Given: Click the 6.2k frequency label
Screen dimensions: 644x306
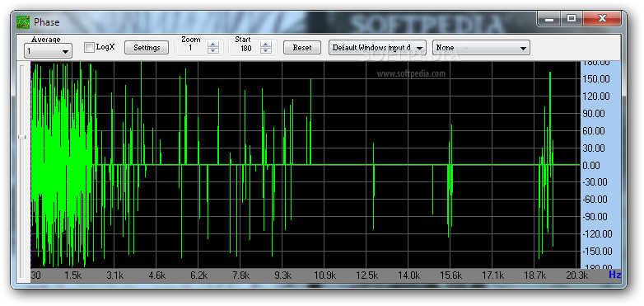Looking at the screenshot, I should 198,275.
